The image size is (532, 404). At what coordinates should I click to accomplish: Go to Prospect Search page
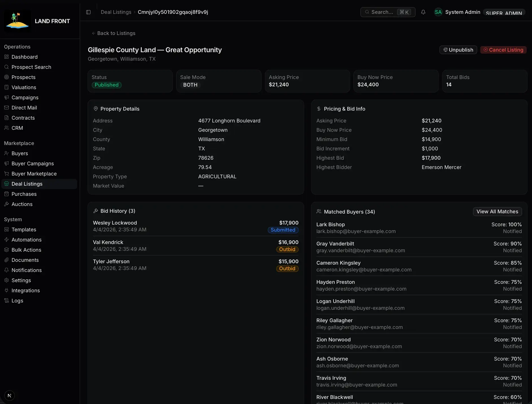(39, 67)
